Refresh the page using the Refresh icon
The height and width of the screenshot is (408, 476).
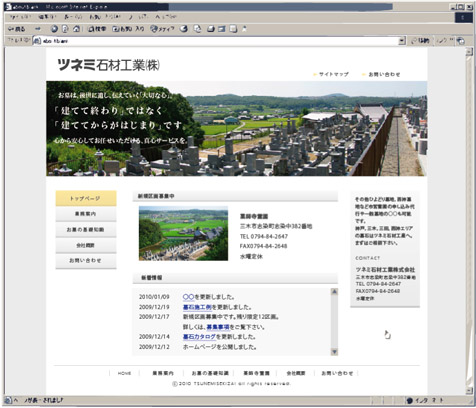coord(65,29)
